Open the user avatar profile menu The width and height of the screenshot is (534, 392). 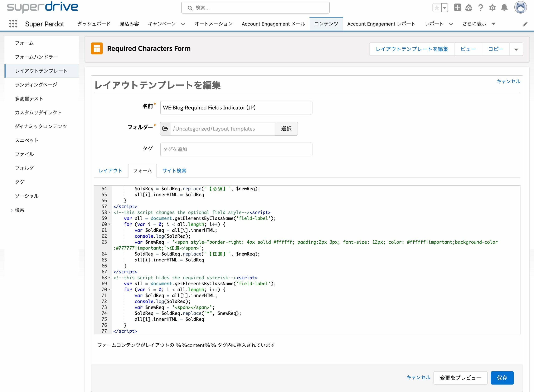(520, 7)
